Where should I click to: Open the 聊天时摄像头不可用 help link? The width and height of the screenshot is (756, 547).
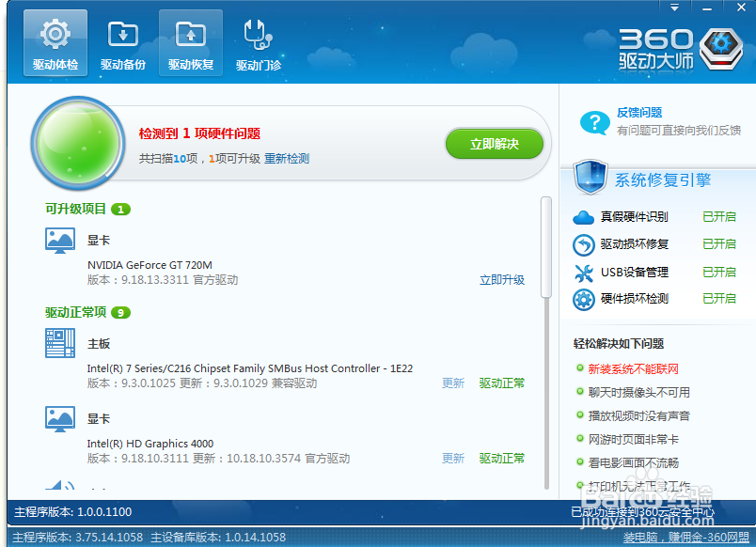click(x=638, y=392)
